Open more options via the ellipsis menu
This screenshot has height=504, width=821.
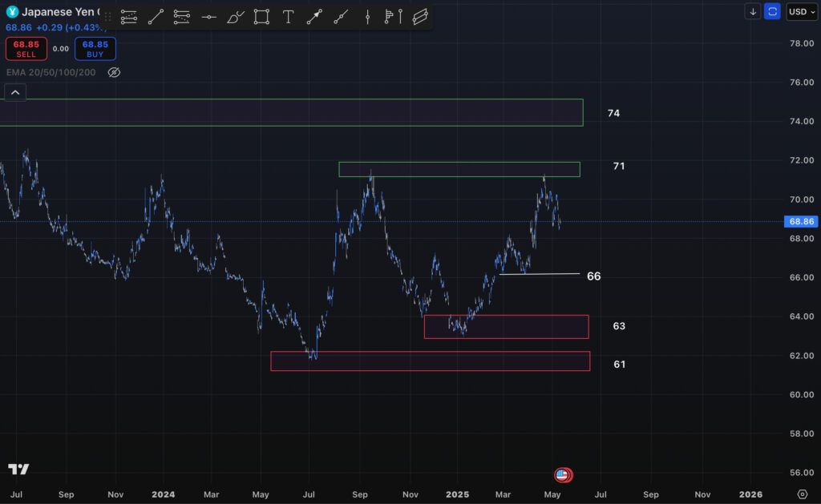pyautogui.click(x=107, y=13)
